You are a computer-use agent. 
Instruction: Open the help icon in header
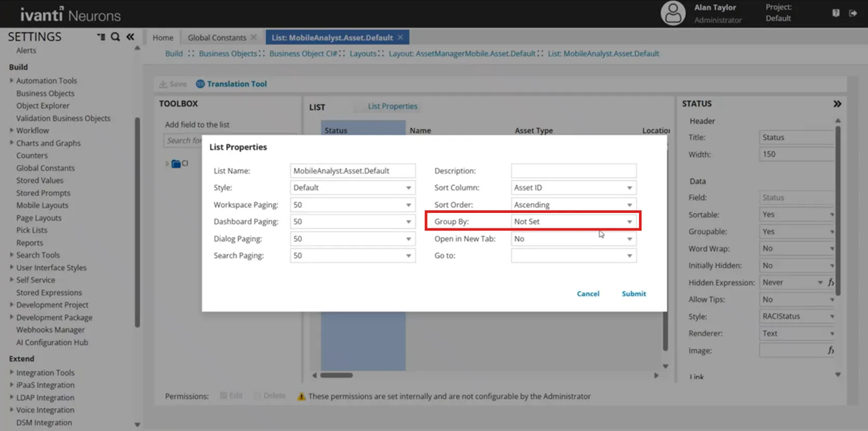835,13
